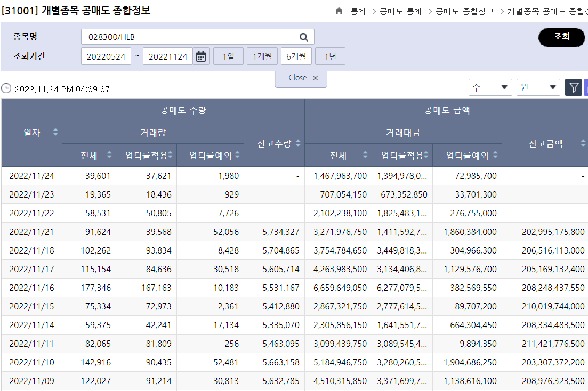Image resolution: width=588 pixels, height=391 pixels.
Task: Select date cell 2022/11/16
Action: pos(31,288)
